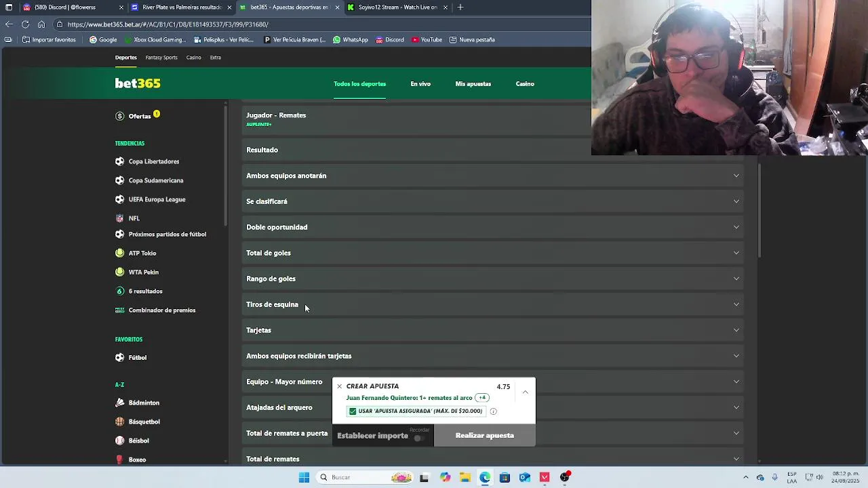
Task: Open the Windows Start menu
Action: click(x=304, y=477)
